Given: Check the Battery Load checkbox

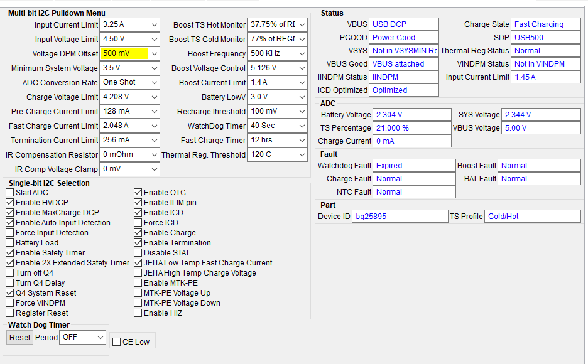Looking at the screenshot, I should coord(10,243).
